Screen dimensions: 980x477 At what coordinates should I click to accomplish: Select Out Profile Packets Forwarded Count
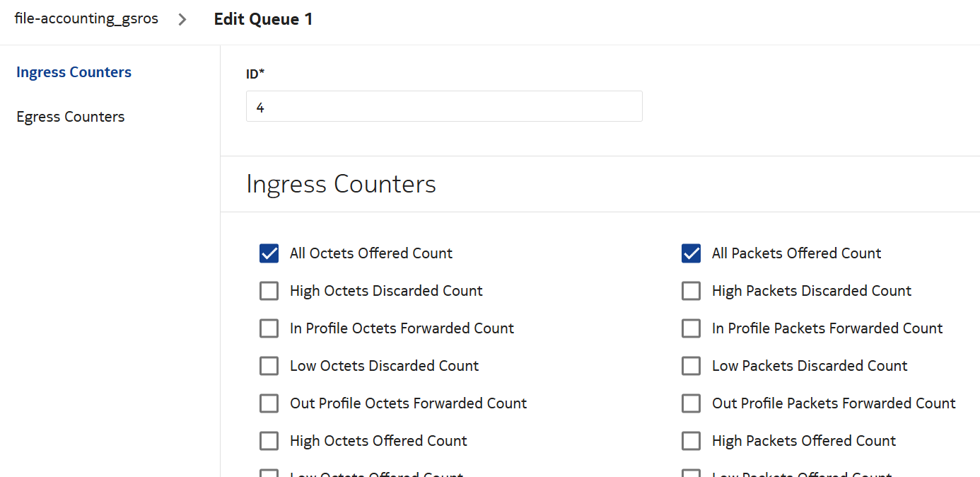click(x=691, y=403)
